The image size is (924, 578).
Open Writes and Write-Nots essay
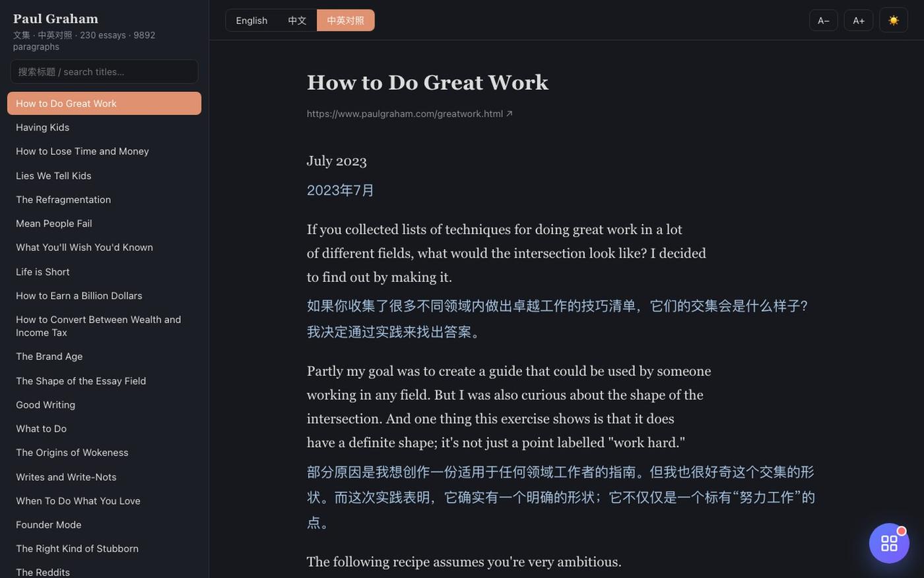tap(104, 477)
